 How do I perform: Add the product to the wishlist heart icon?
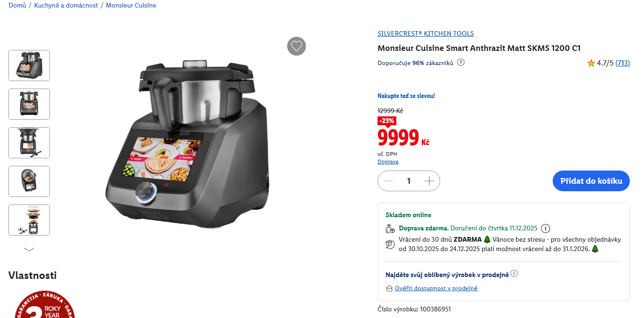pyautogui.click(x=296, y=46)
